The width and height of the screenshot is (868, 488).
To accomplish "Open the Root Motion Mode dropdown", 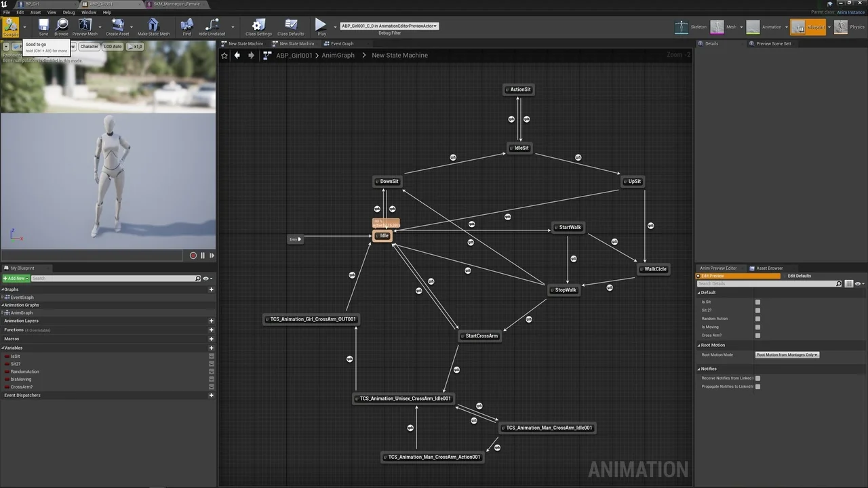I will (x=787, y=354).
